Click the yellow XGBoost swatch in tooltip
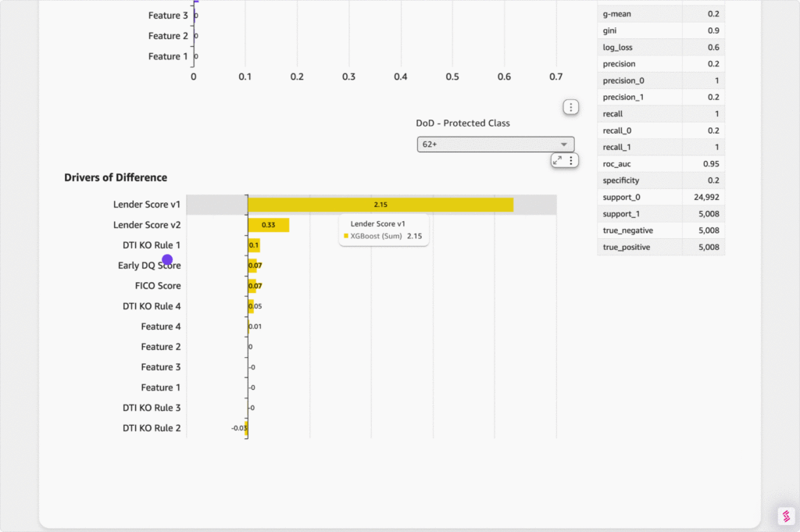Image resolution: width=800 pixels, height=532 pixels. point(346,236)
